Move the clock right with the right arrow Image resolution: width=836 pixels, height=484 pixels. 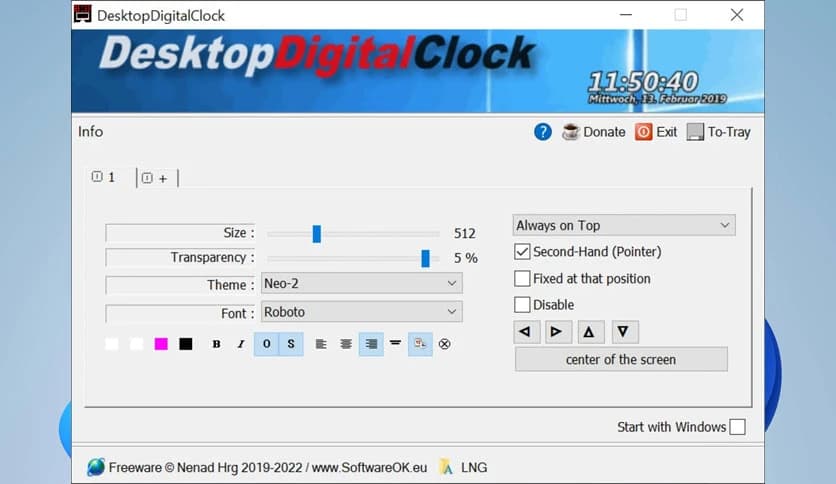pyautogui.click(x=558, y=332)
